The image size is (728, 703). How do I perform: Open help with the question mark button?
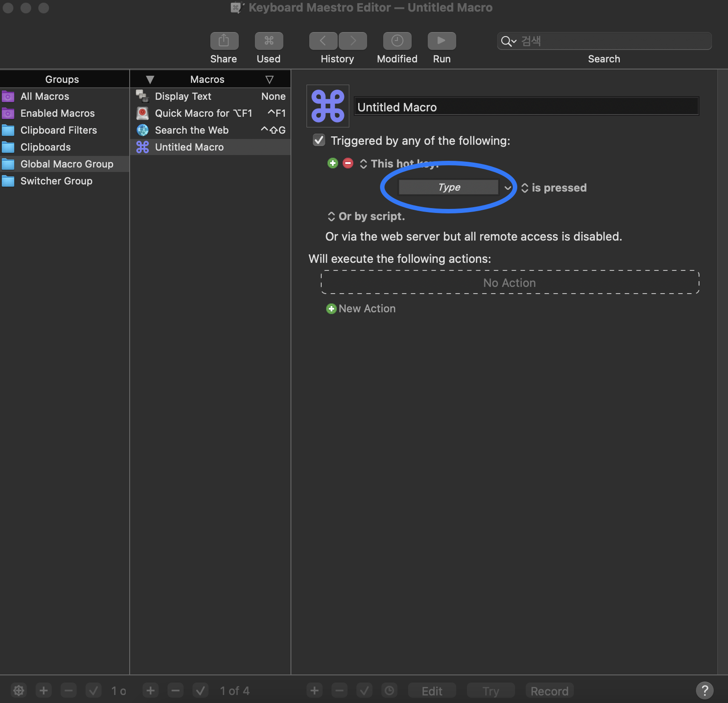705,691
